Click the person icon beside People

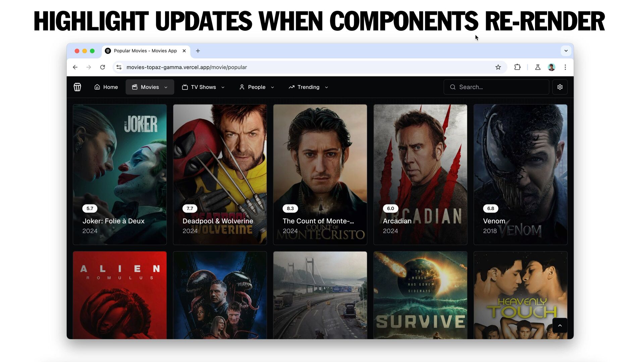click(242, 87)
